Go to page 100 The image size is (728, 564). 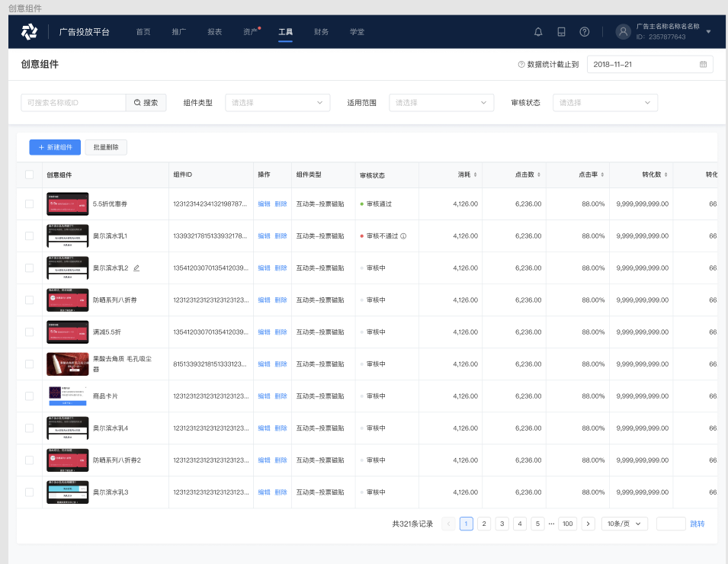[568, 524]
